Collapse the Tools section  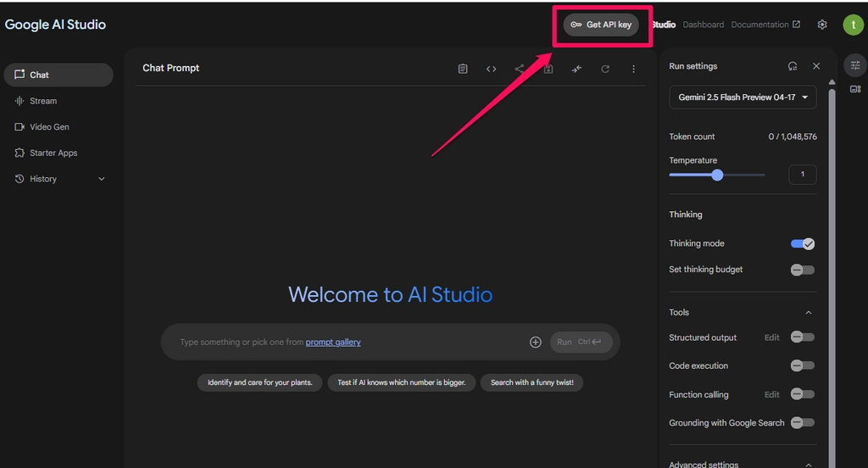click(808, 312)
